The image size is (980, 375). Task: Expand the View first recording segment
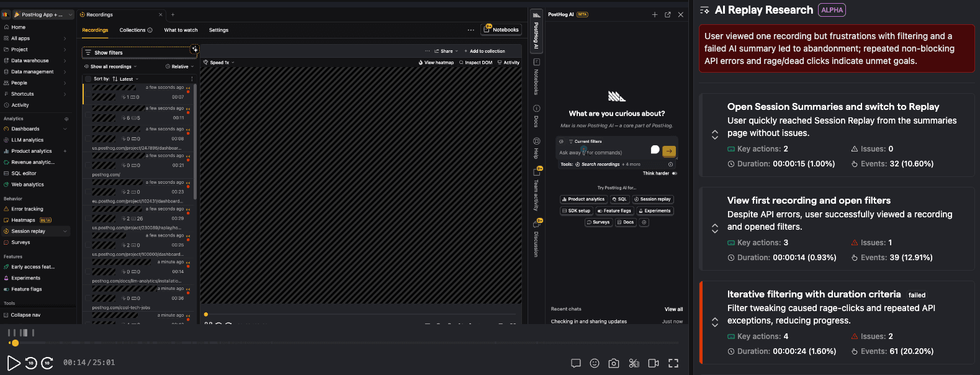pos(715,228)
